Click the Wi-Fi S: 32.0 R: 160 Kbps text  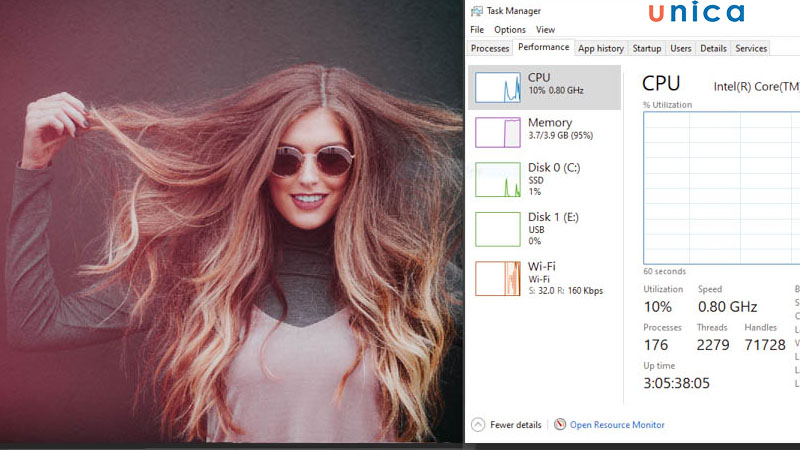click(x=565, y=290)
